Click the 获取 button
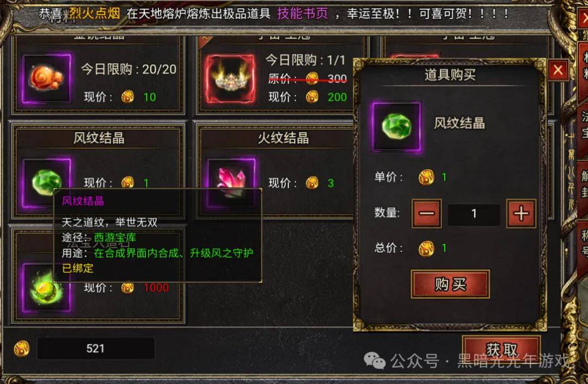Screen dimensions: 588x384 click(x=501, y=350)
